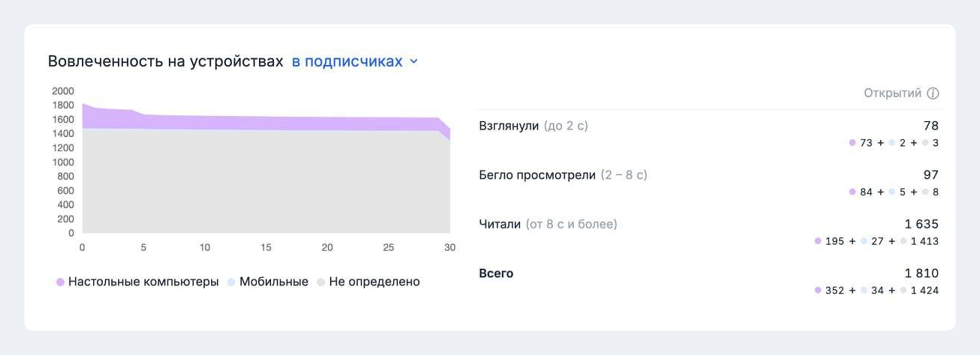The height and width of the screenshot is (355, 980).
Task: Click the 1 635 readers value
Action: click(x=921, y=224)
